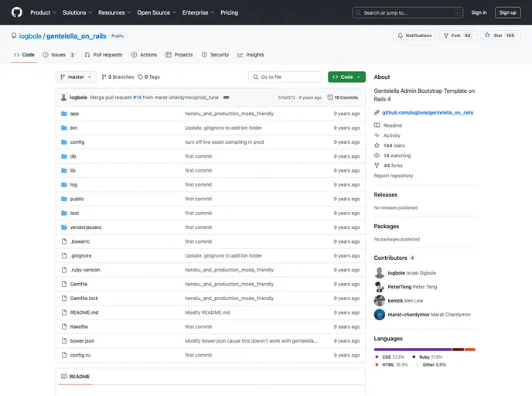Image resolution: width=532 pixels, height=396 pixels.
Task: Open marat-chardymov contributor avatar
Action: tap(380, 315)
